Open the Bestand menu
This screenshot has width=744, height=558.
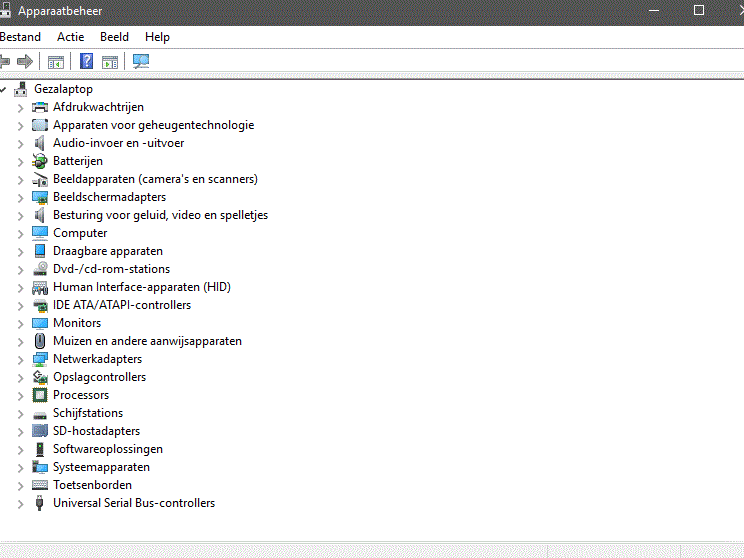pos(20,37)
